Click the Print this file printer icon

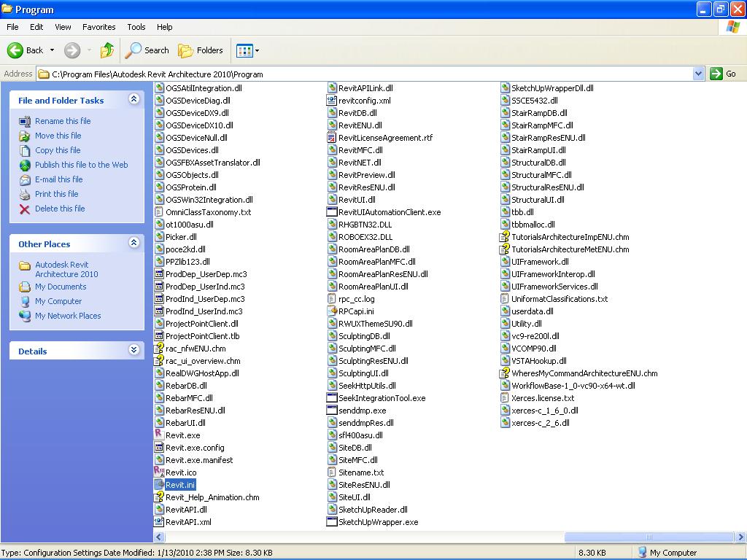click(x=25, y=194)
